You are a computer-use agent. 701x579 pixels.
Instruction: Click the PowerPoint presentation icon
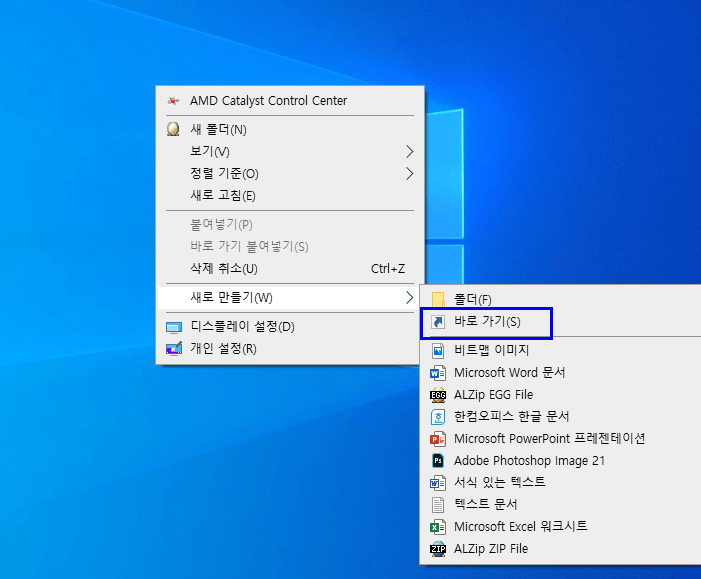pos(438,439)
